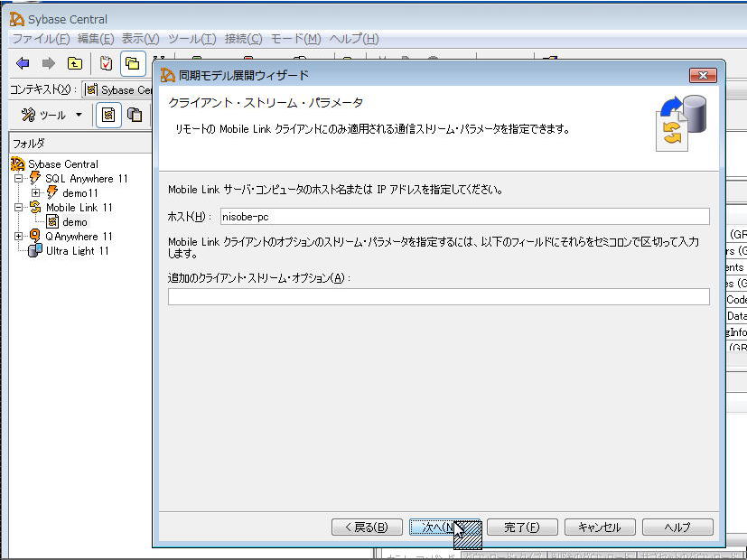Click the copy pages icon in second toolbar
This screenshot has width=747, height=560.
tap(135, 115)
